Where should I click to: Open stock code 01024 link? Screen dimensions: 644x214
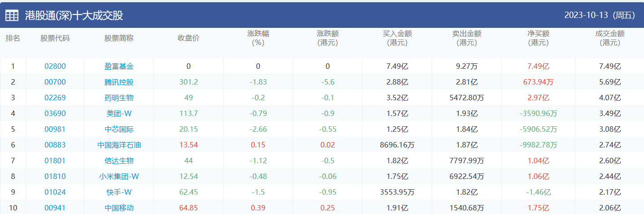tap(55, 192)
